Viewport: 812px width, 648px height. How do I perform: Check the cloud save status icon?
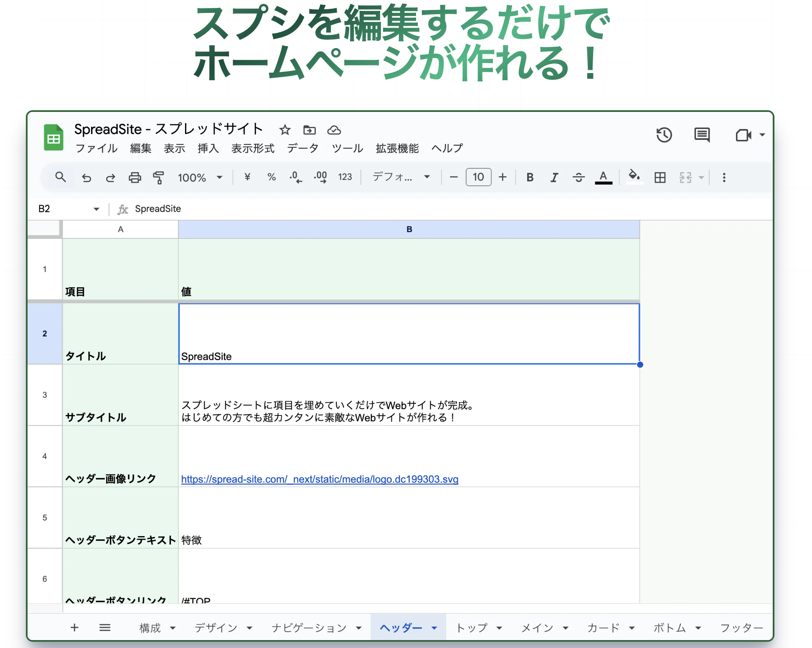click(334, 130)
